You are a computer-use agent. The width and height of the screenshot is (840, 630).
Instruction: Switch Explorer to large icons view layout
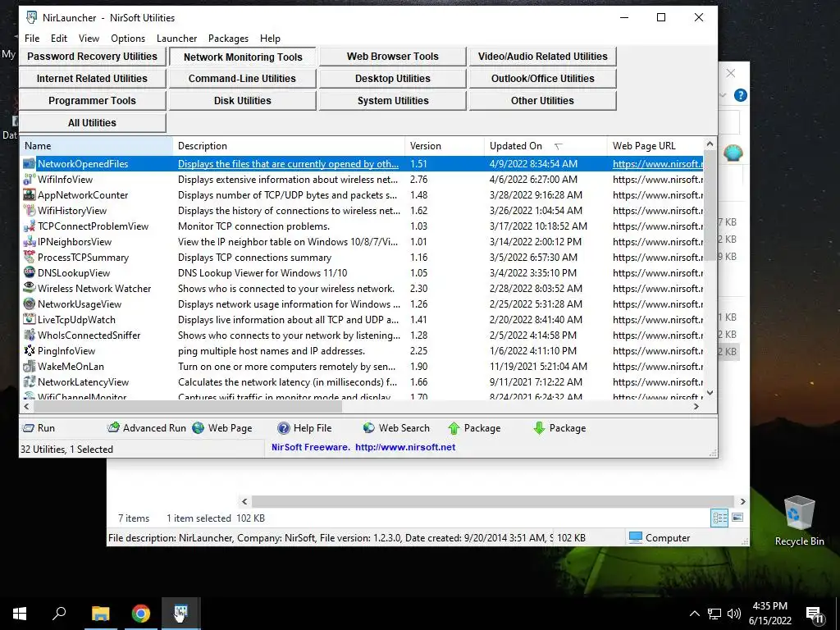point(737,518)
